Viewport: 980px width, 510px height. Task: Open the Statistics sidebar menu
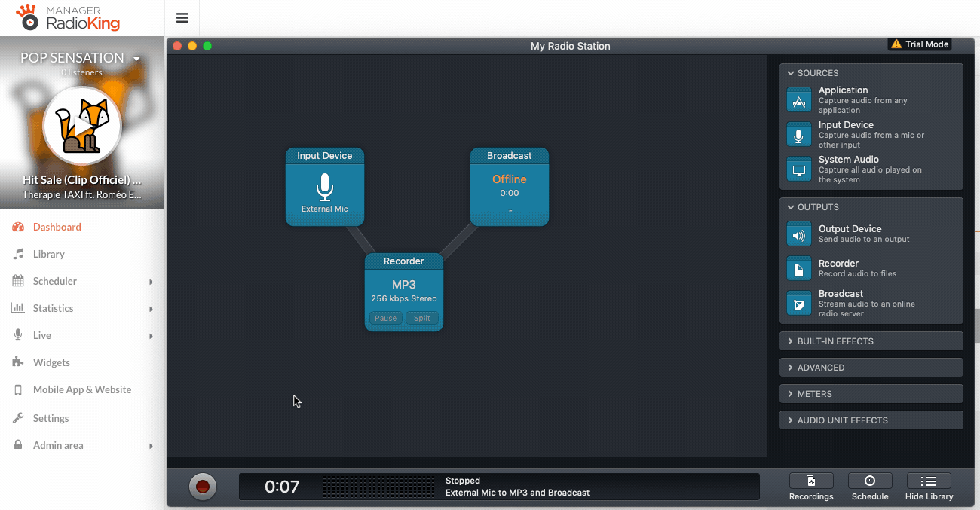point(53,308)
